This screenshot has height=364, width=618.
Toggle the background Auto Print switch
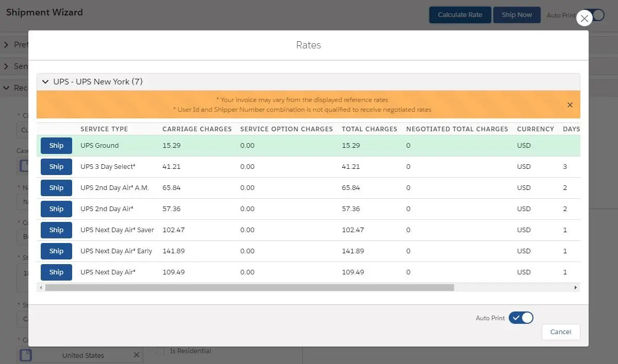tap(598, 15)
